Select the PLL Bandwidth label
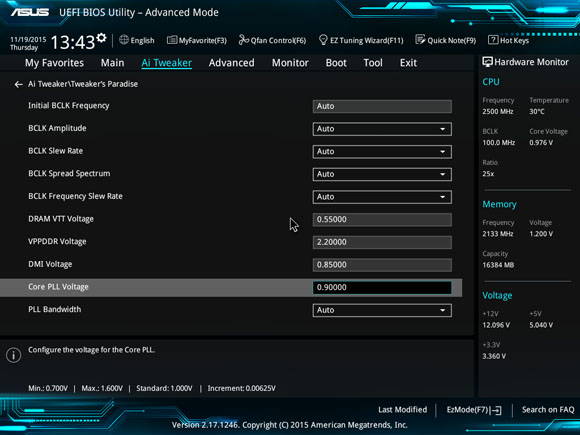Screen dimensions: 580x435 [54, 309]
